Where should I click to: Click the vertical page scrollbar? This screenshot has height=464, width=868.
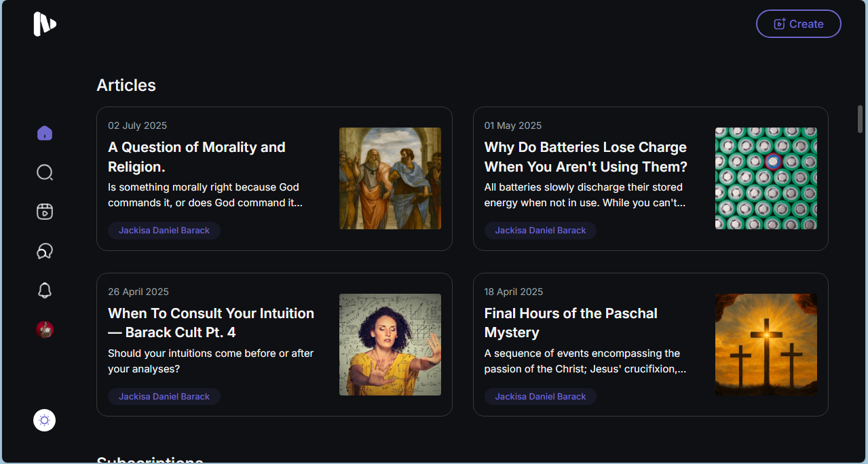[x=861, y=119]
